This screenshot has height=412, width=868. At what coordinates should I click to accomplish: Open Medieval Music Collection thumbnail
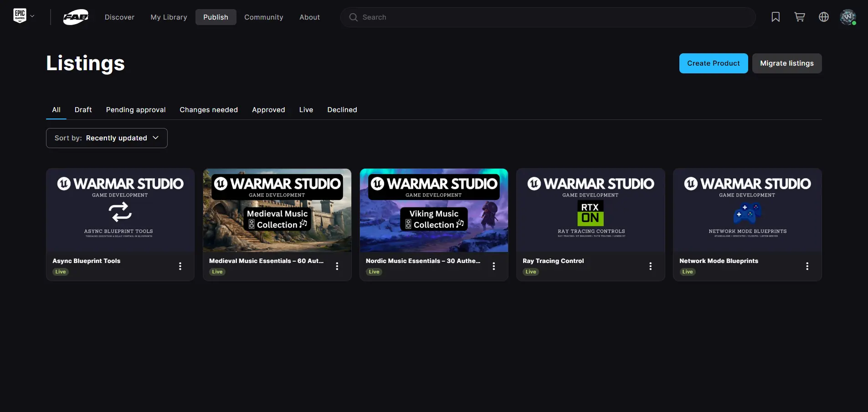(x=277, y=210)
